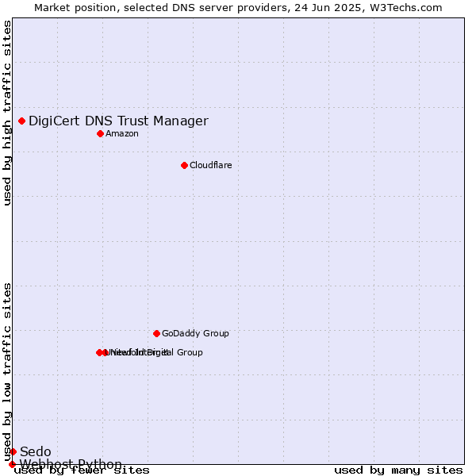
Task: Click the 'Cloudflare' label text
Action: [211, 166]
